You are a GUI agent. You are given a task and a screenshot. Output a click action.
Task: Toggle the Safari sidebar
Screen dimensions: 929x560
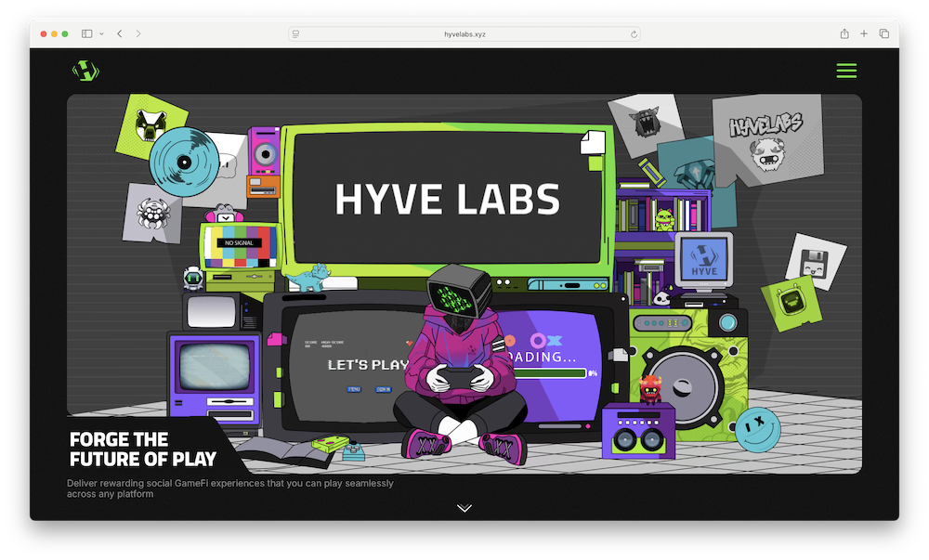pos(86,33)
